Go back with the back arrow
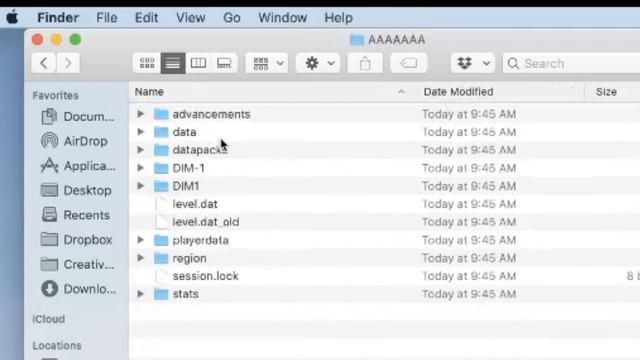Screen dimensions: 640x360 click(x=44, y=63)
